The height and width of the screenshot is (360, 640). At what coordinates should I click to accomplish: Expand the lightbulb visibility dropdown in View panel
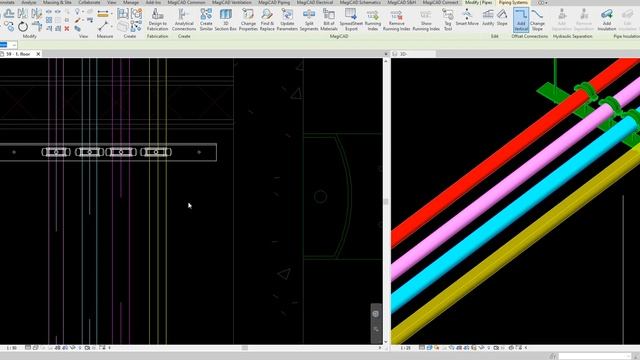(82, 12)
